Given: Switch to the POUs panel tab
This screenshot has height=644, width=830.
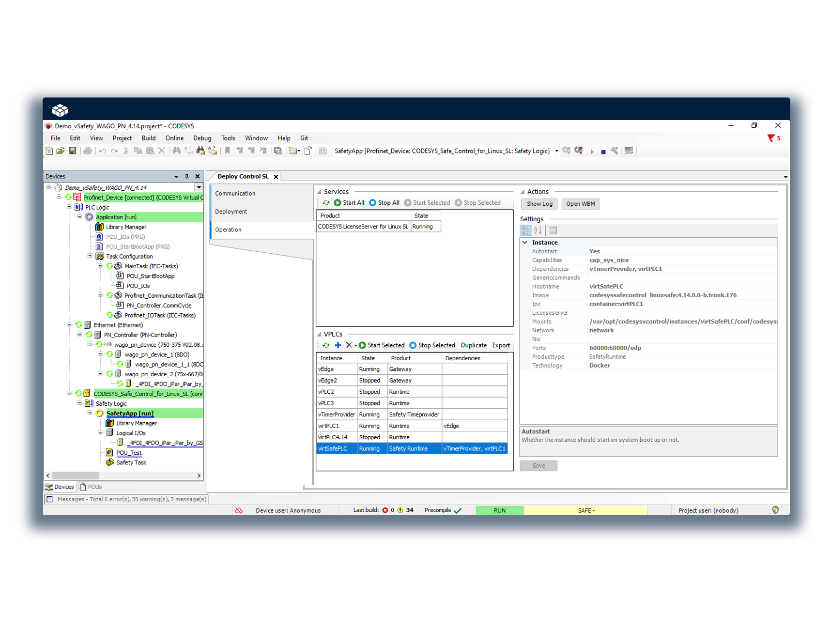Looking at the screenshot, I should coord(91,487).
